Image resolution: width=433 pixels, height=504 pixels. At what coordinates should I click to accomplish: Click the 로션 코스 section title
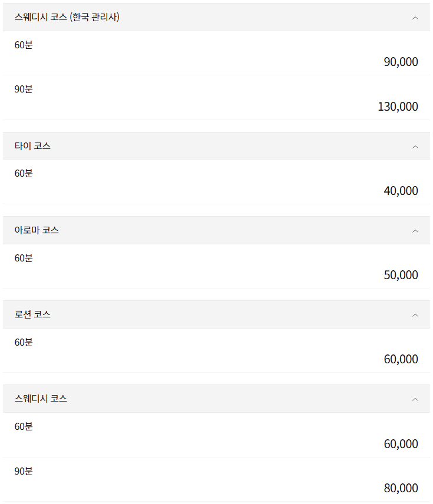point(32,314)
